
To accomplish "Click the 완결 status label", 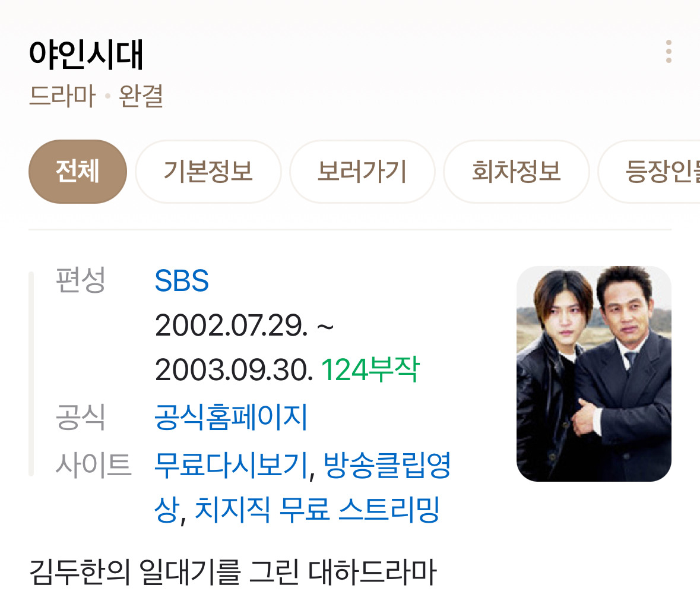I will click(141, 96).
